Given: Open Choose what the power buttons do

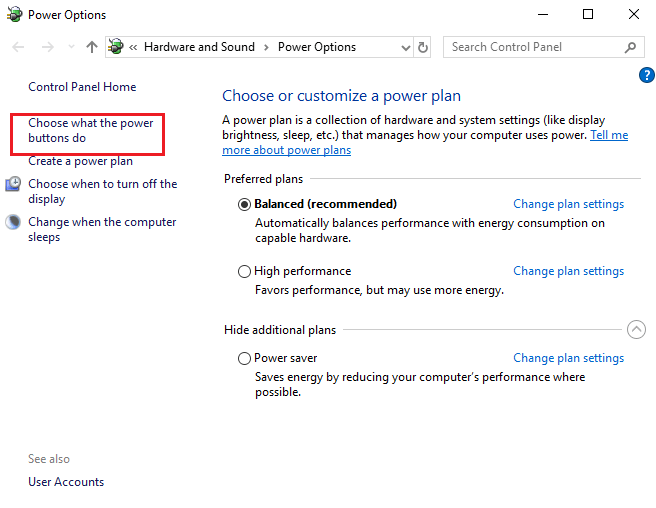Looking at the screenshot, I should tap(90, 131).
